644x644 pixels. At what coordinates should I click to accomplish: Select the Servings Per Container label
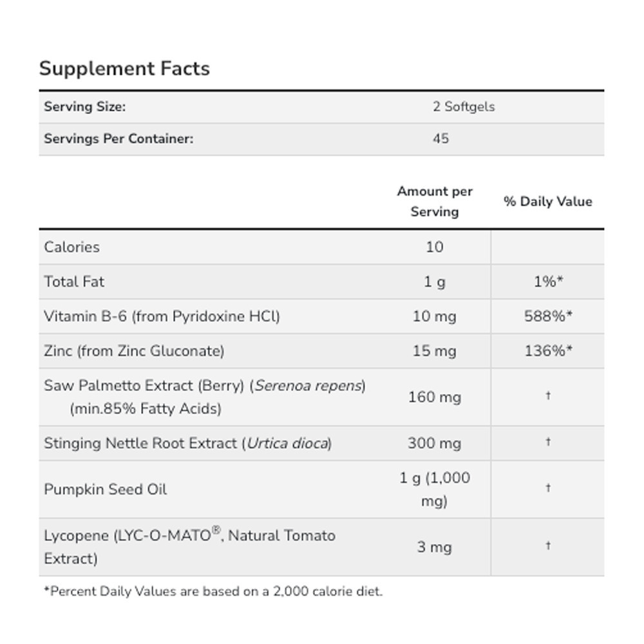(x=118, y=138)
